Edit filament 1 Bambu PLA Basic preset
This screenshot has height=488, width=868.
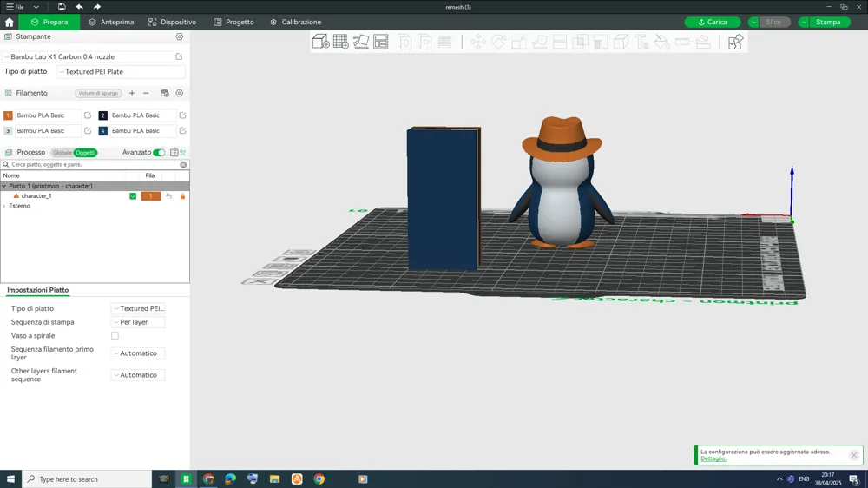(x=88, y=115)
